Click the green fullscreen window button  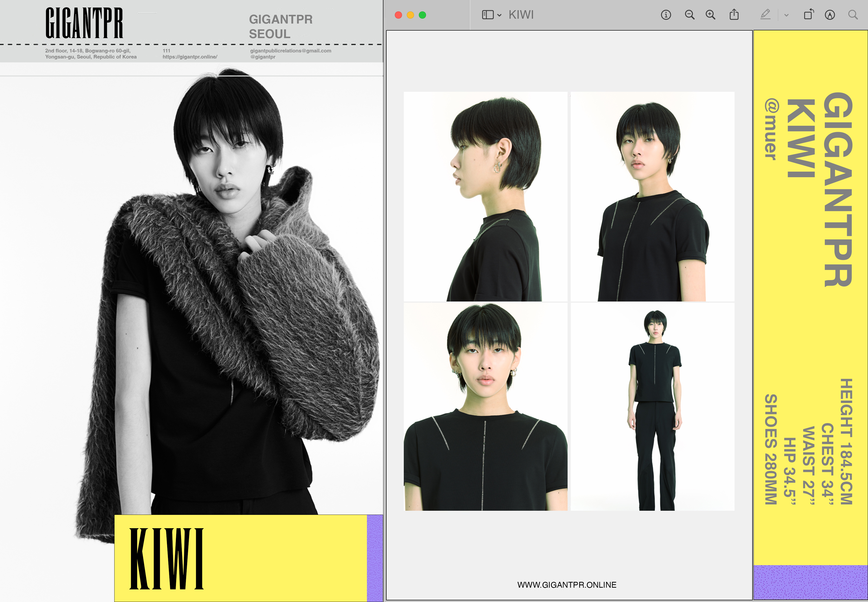[x=422, y=15]
